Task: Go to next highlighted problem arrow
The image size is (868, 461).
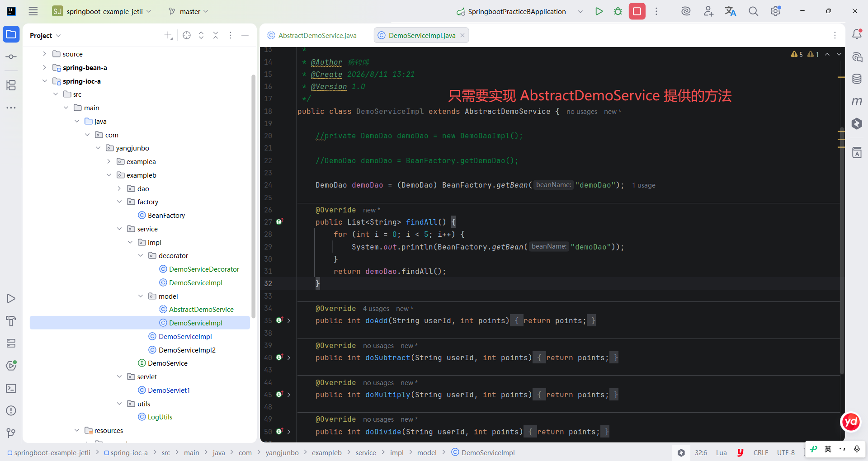Action: coord(839,54)
